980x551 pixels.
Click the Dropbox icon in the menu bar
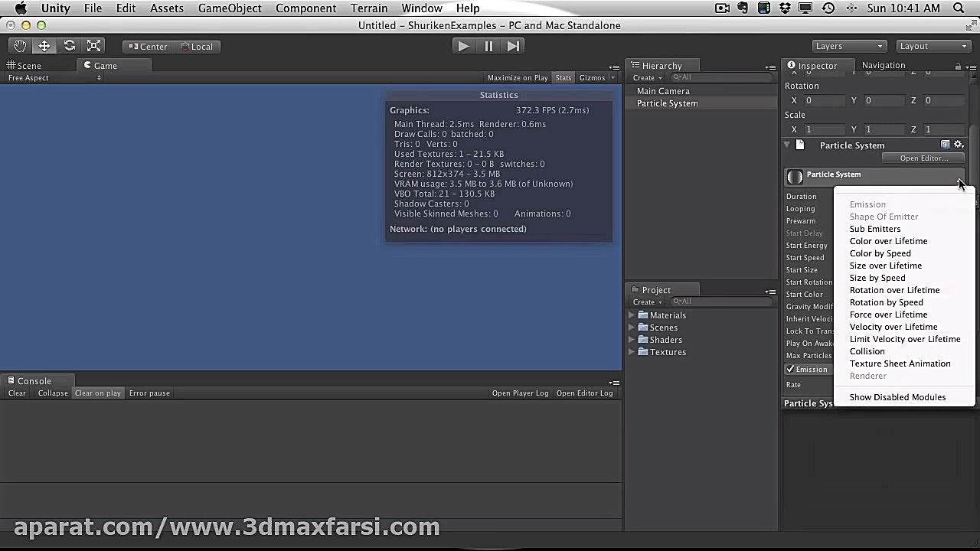(x=784, y=8)
